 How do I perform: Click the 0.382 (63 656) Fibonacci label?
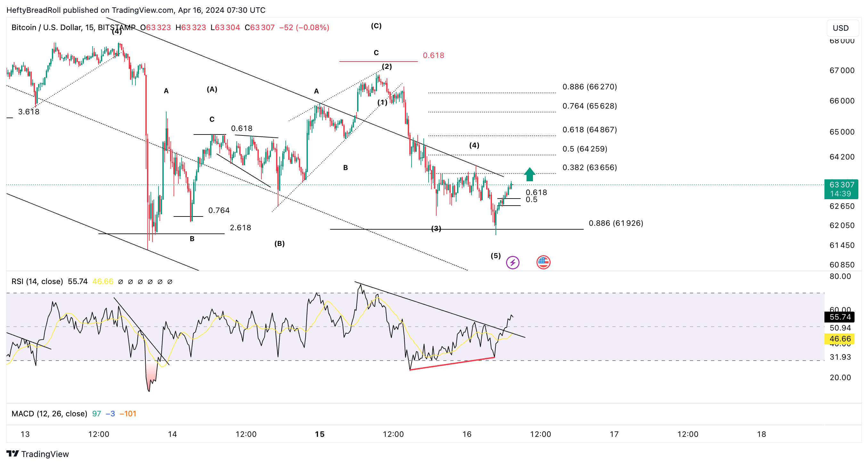tap(589, 167)
